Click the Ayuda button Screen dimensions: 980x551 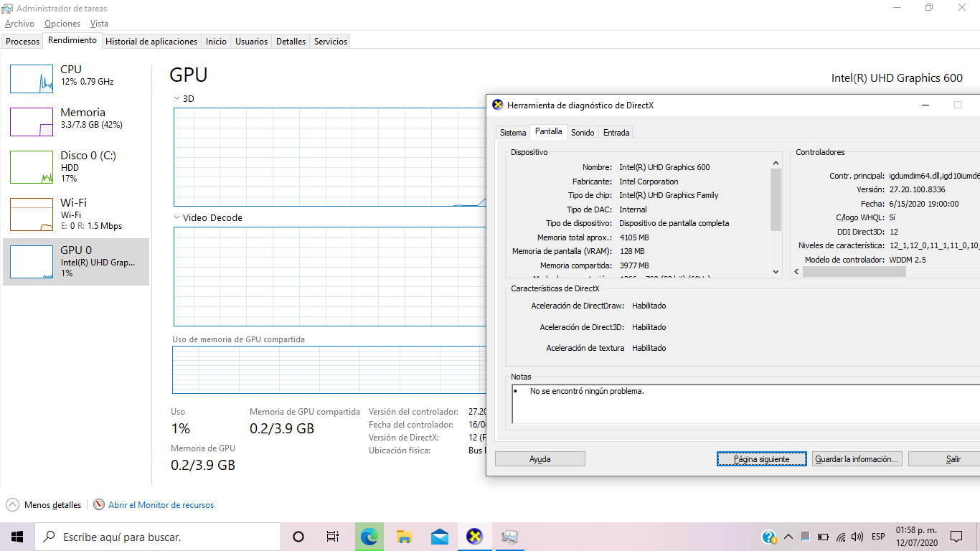point(540,459)
